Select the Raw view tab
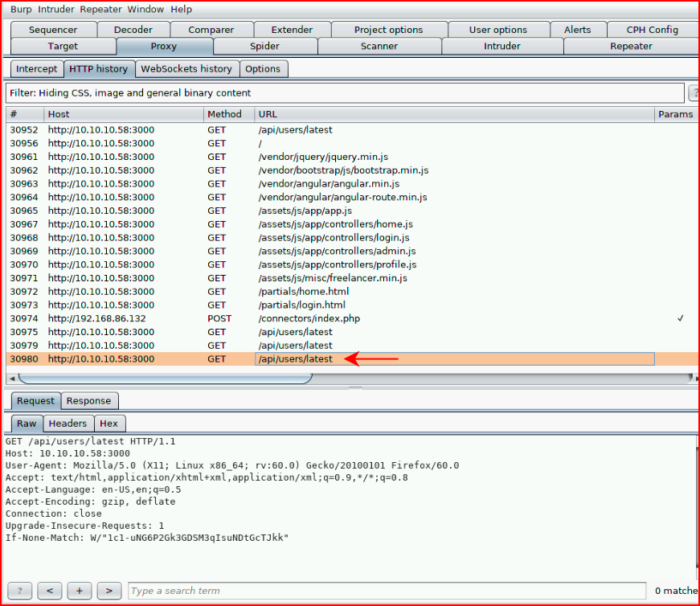Image resolution: width=700 pixels, height=606 pixels. coord(27,424)
